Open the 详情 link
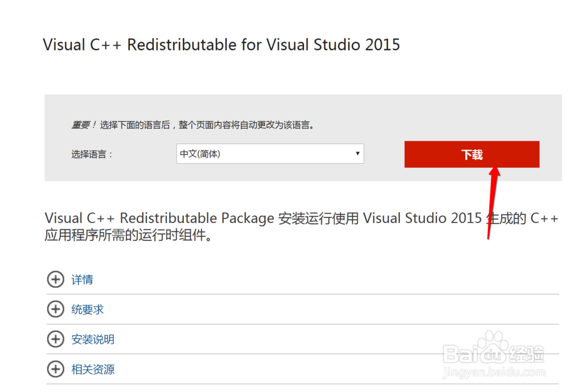 click(82, 280)
